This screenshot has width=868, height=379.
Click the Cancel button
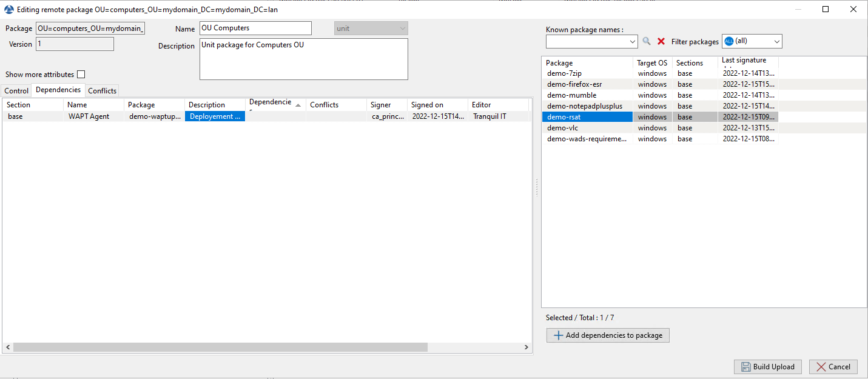click(833, 367)
